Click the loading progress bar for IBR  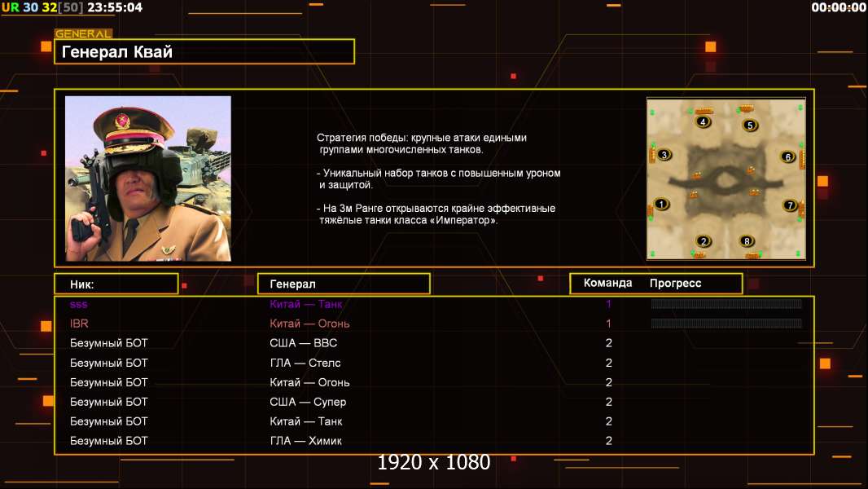pos(726,324)
